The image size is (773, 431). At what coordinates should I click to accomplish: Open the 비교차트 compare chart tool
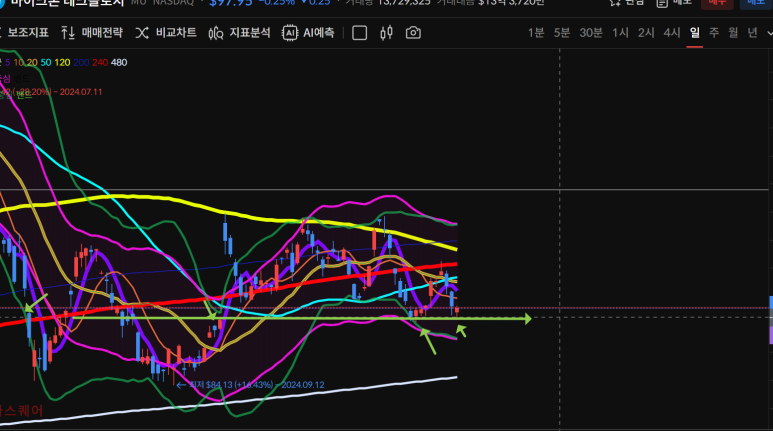(x=166, y=33)
